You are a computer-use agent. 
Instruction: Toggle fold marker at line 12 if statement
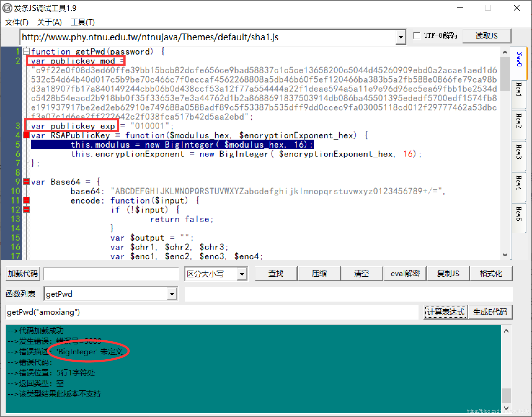point(27,209)
